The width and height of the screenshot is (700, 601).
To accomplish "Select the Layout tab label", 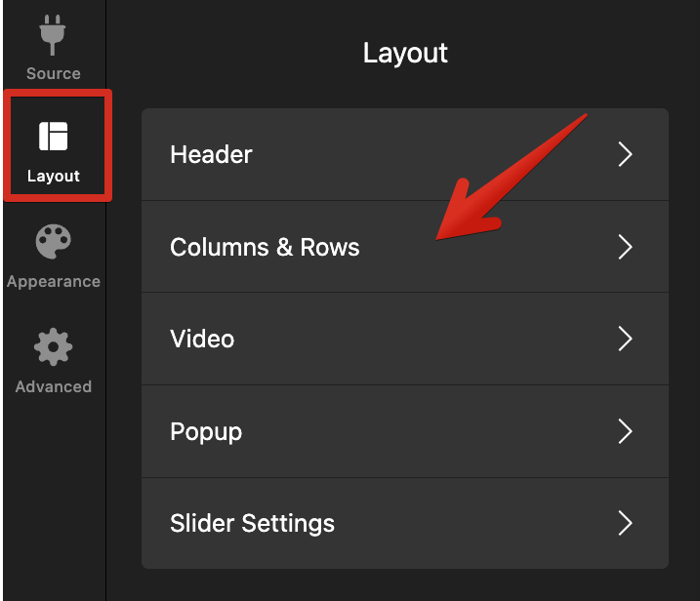I will [53, 176].
